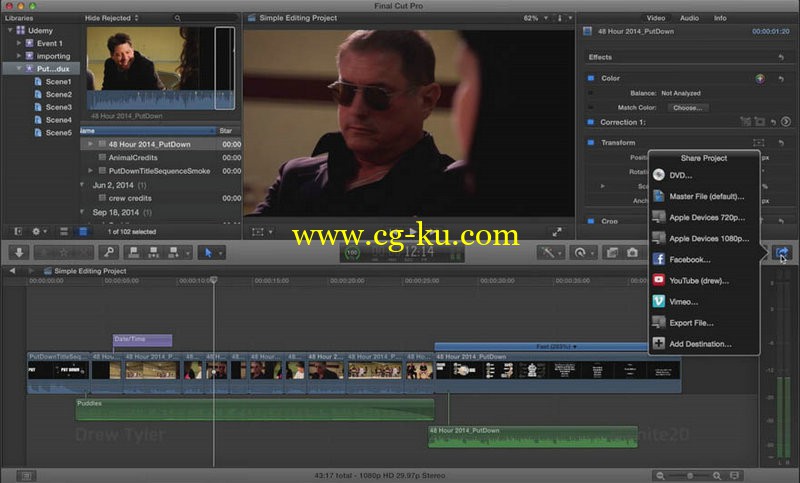Switch to the Info inspector tab

tap(720, 18)
